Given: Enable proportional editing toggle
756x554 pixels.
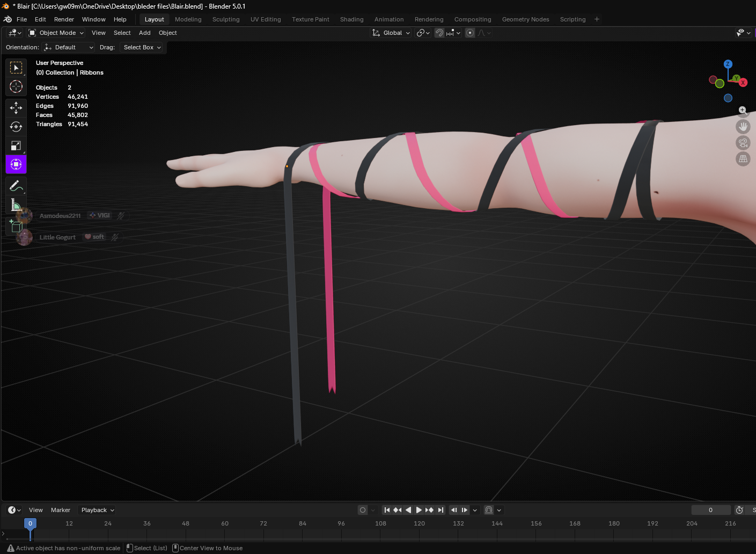Looking at the screenshot, I should 470,33.
